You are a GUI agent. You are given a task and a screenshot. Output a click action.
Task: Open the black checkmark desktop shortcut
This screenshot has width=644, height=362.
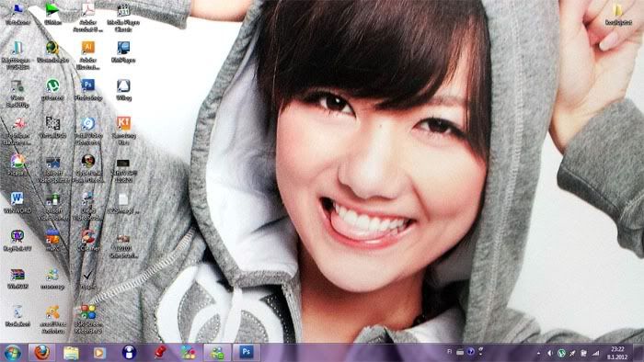point(88,275)
